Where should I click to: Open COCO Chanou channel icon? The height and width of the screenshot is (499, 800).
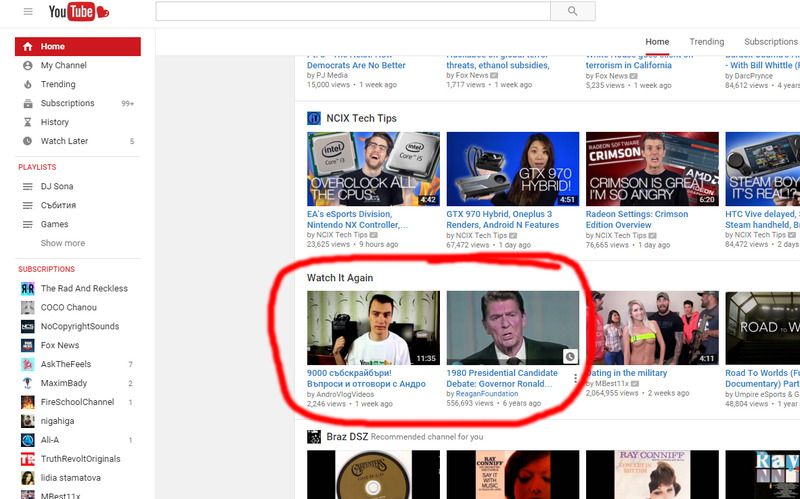(28, 307)
